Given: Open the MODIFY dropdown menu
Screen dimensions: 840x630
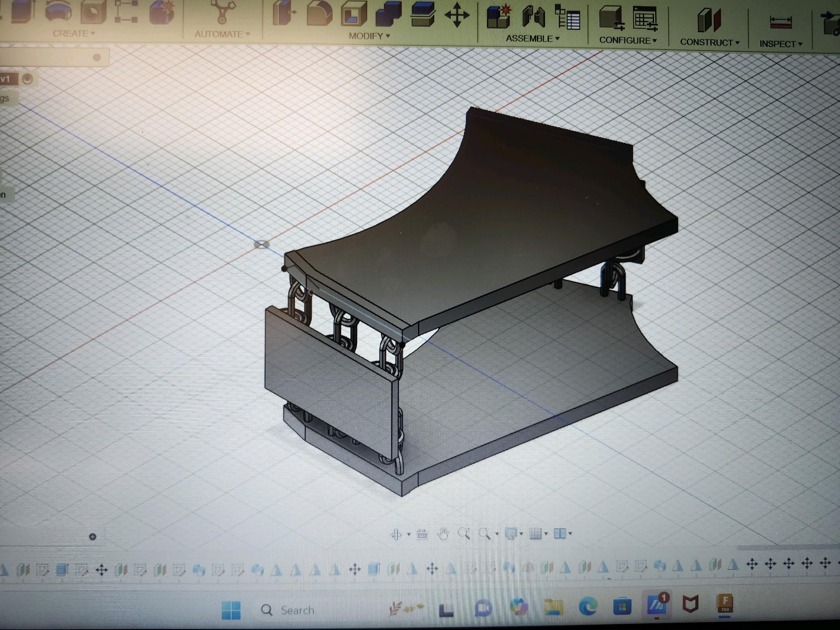Looking at the screenshot, I should tap(369, 36).
